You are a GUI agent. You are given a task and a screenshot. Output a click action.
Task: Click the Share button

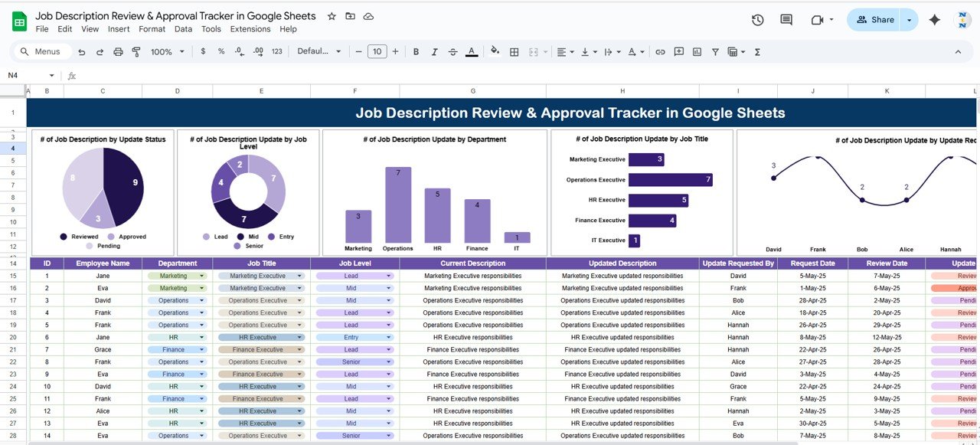point(874,20)
